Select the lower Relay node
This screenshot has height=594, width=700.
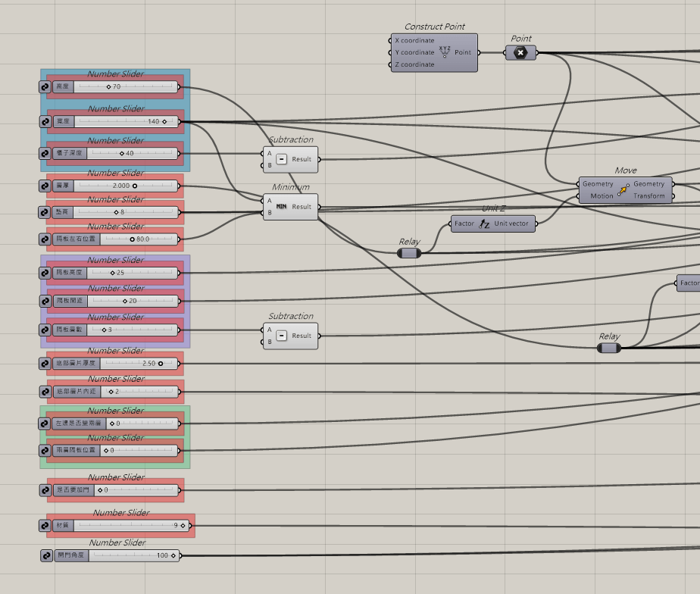[609, 348]
